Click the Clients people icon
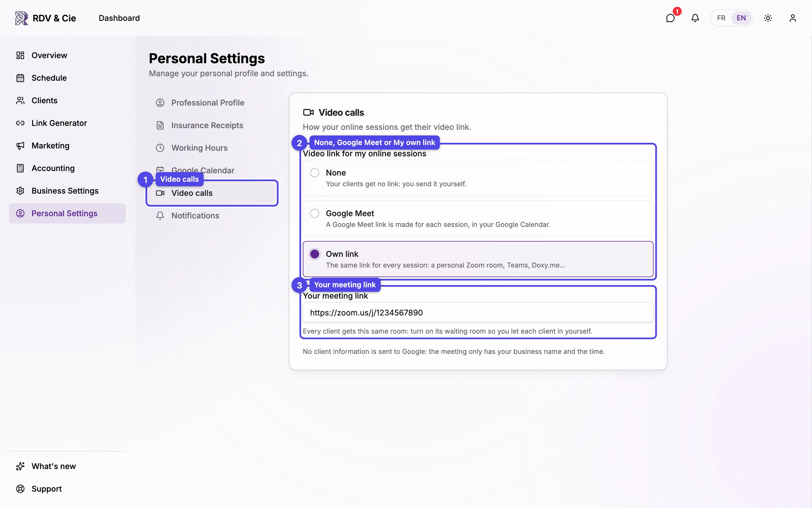The image size is (812, 508). pos(20,100)
